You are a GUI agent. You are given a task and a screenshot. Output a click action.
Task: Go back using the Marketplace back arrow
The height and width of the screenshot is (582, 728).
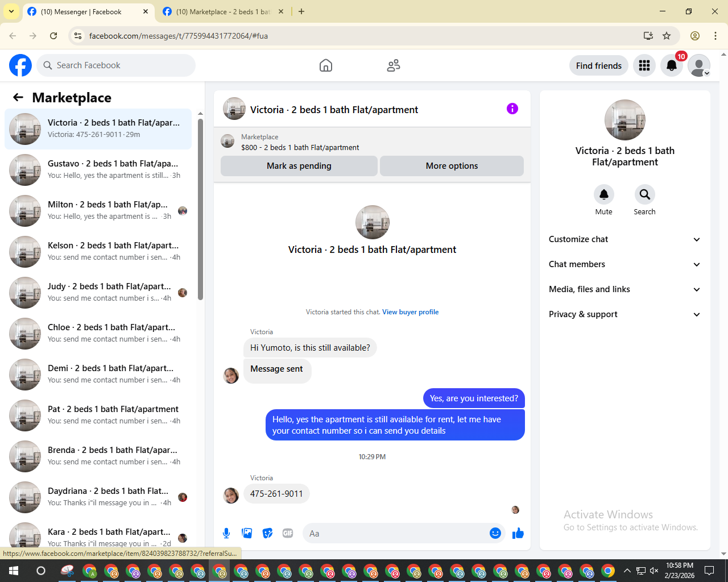[18, 97]
